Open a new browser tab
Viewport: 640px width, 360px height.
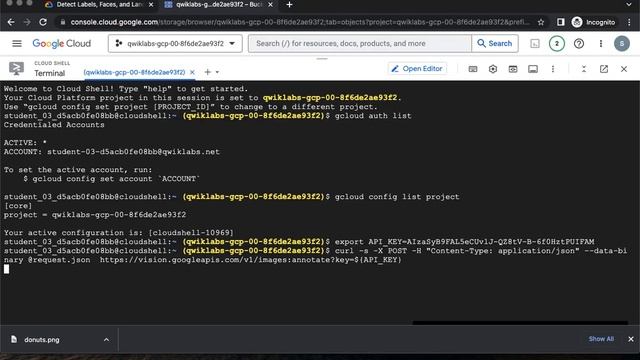[289, 4]
